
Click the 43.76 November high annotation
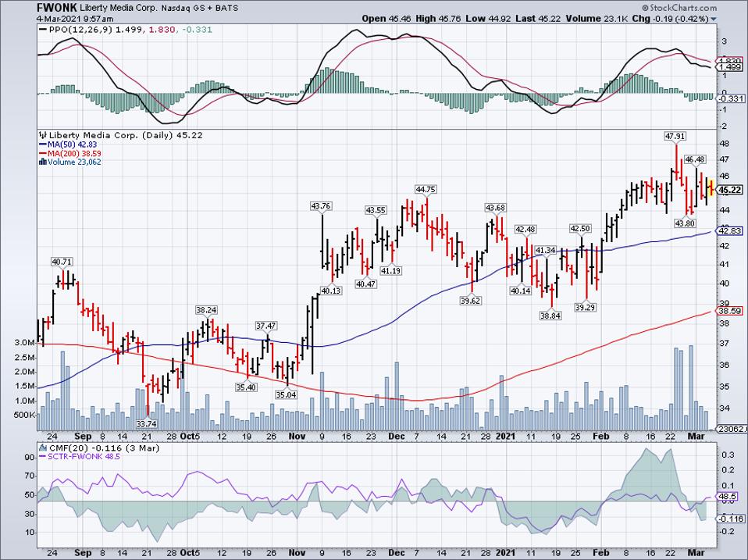(321, 206)
